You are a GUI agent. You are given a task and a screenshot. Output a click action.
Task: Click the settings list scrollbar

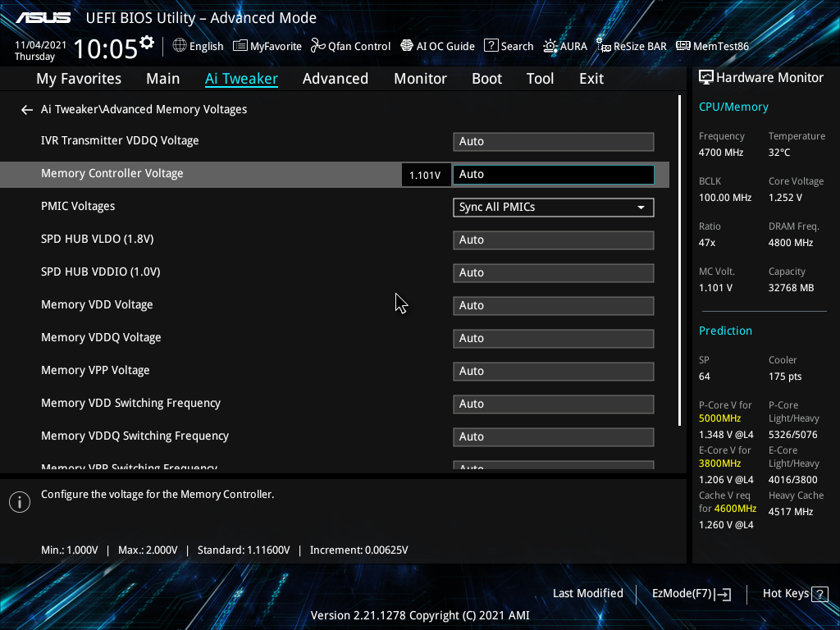(x=680, y=261)
